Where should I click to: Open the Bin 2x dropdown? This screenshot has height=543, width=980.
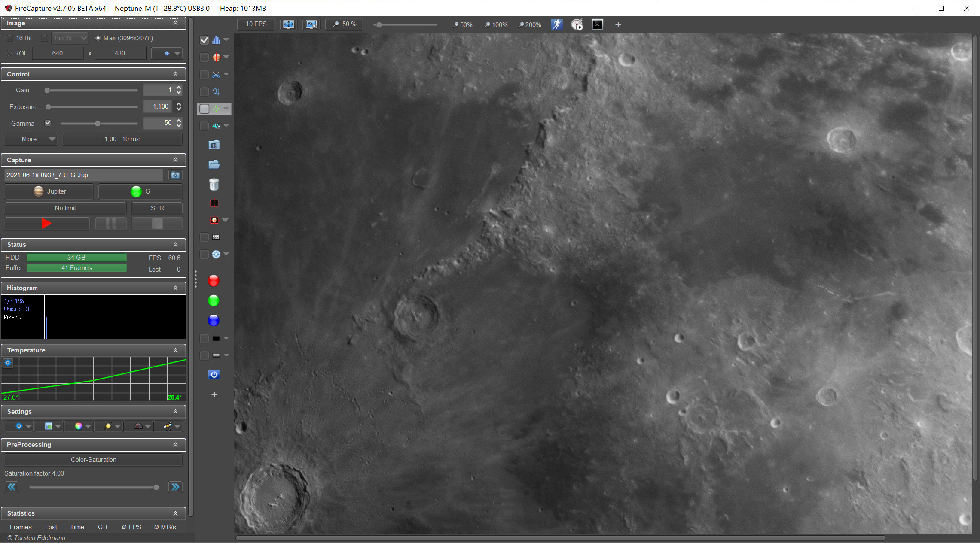coord(70,38)
